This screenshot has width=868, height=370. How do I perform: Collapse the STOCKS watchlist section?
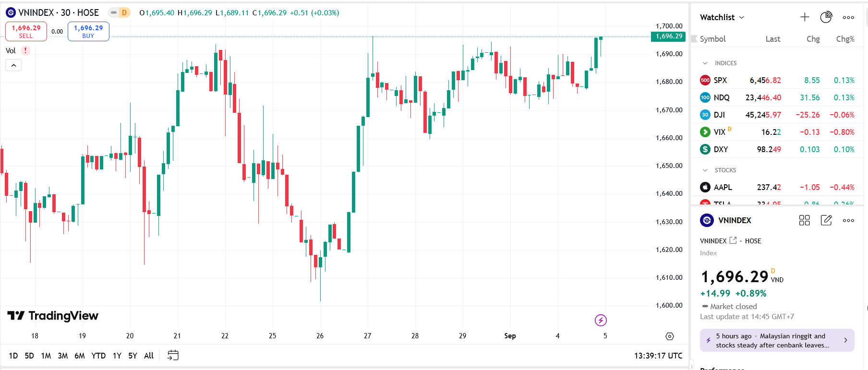705,170
